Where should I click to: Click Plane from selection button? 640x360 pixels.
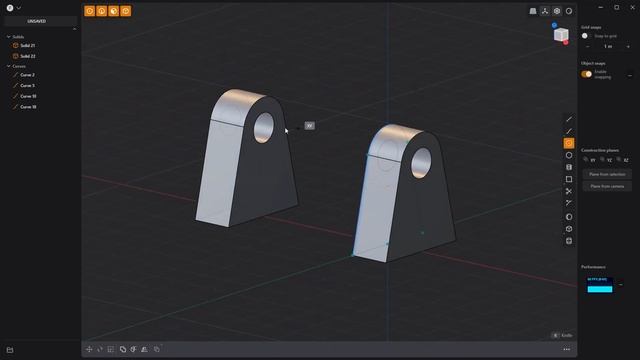tap(607, 174)
